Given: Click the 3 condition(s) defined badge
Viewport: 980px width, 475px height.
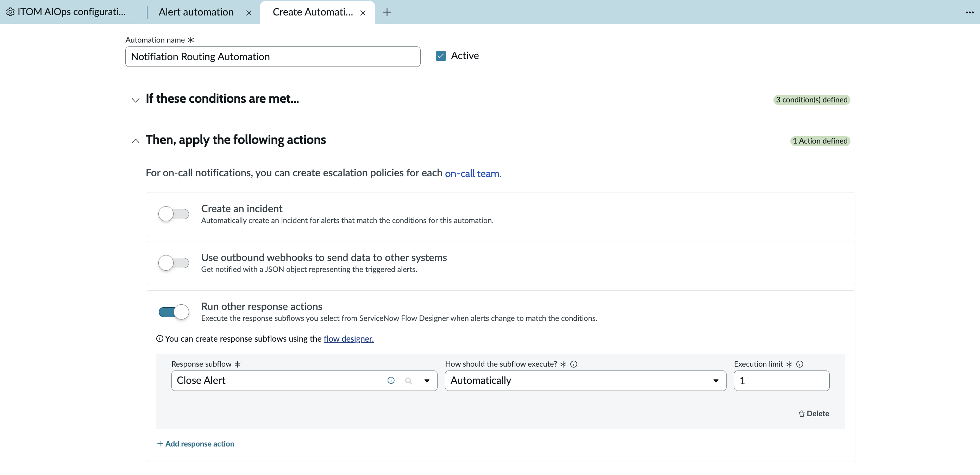Looking at the screenshot, I should 811,100.
